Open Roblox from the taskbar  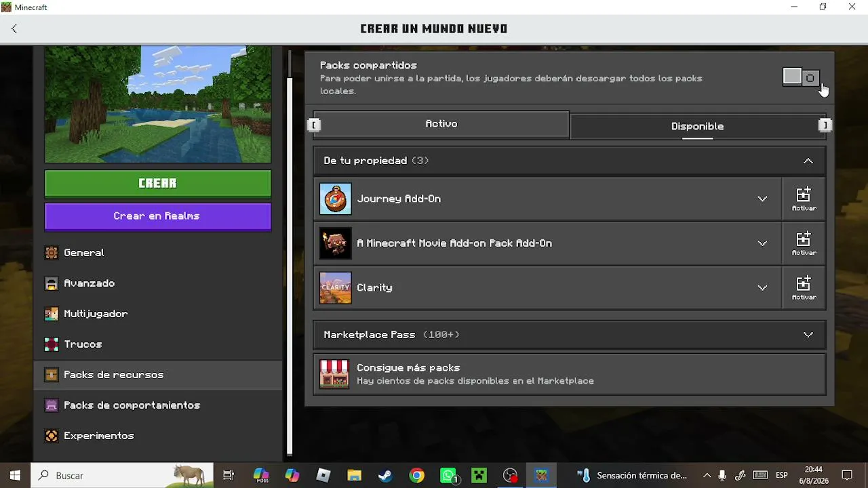coord(323,475)
